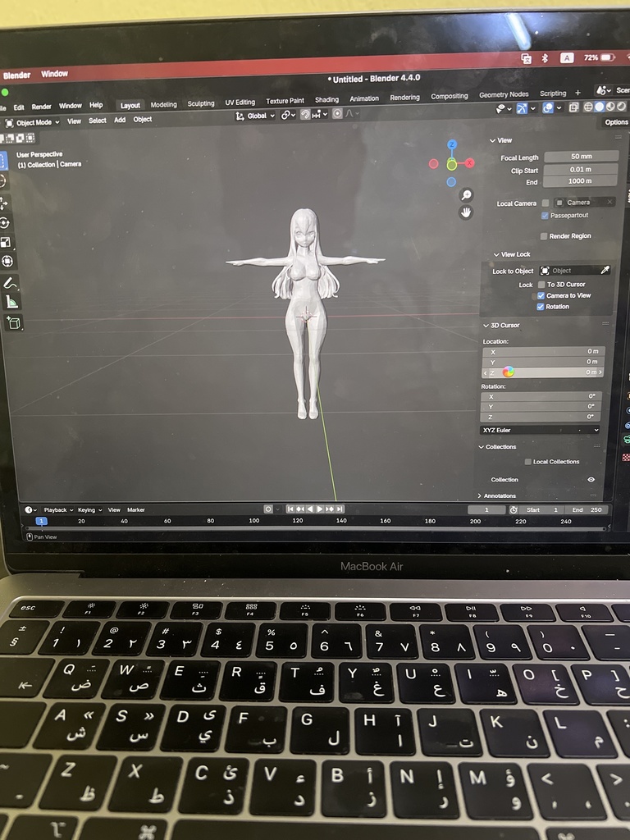Switch to rendered viewport shading
The height and width of the screenshot is (840, 630).
pos(622,106)
